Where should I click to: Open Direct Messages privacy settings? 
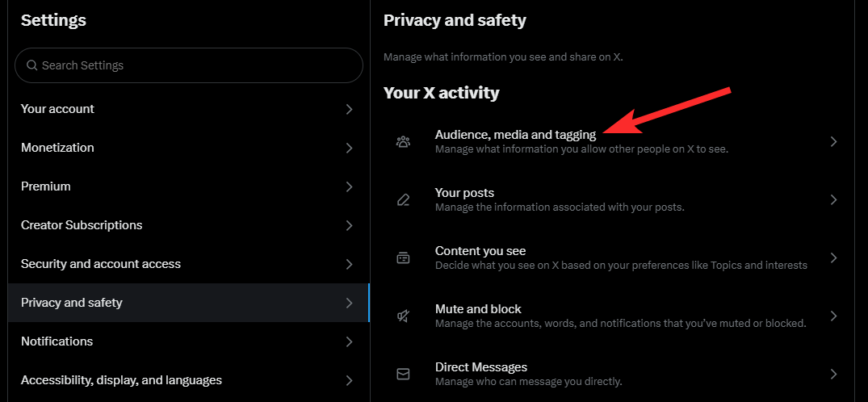point(481,368)
